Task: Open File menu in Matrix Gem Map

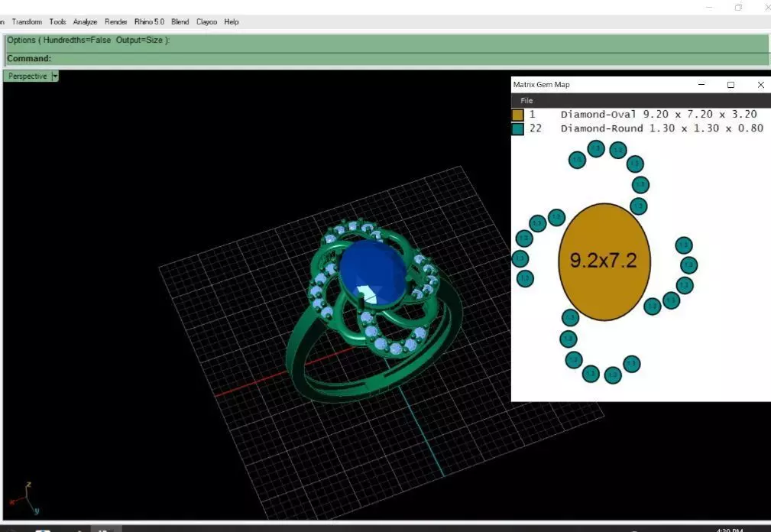Action: pos(526,100)
